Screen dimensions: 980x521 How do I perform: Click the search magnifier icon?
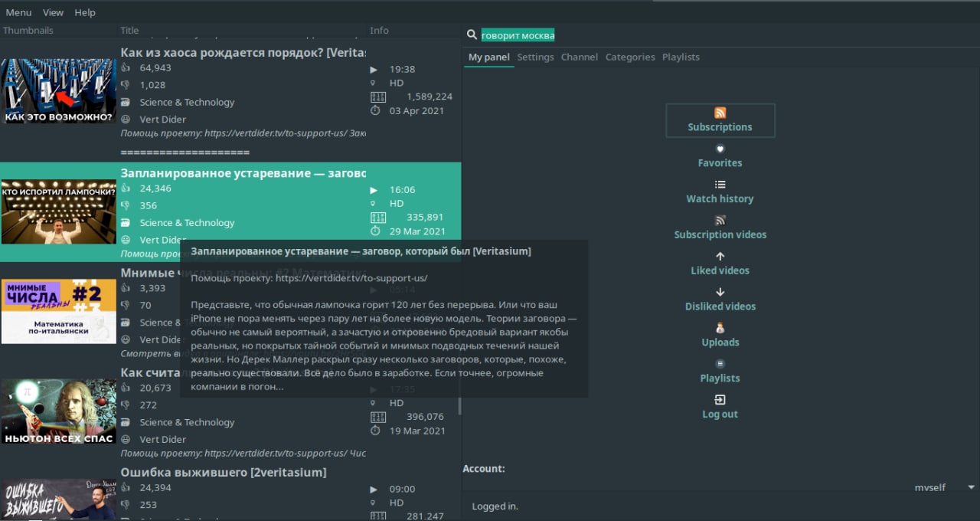pos(472,34)
